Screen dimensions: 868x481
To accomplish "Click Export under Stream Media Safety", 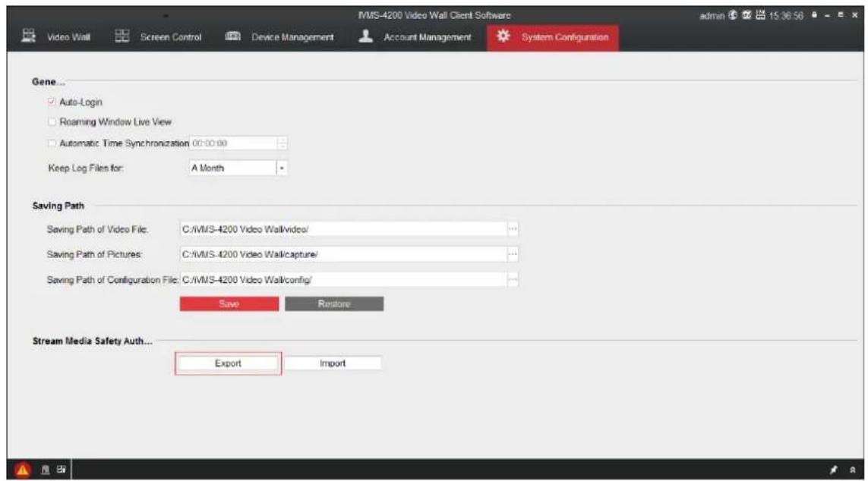I will (x=228, y=363).
